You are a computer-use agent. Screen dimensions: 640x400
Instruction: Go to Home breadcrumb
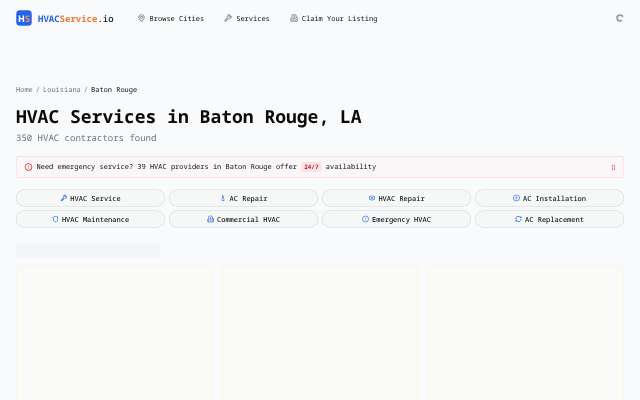[24, 89]
